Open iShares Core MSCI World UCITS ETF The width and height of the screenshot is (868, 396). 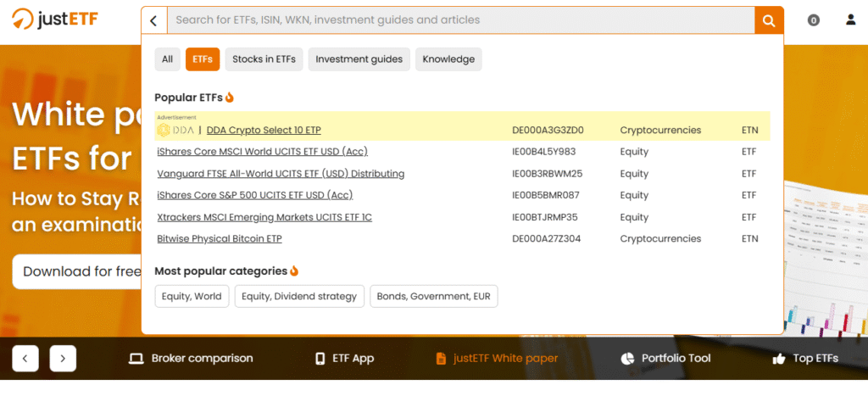(262, 152)
